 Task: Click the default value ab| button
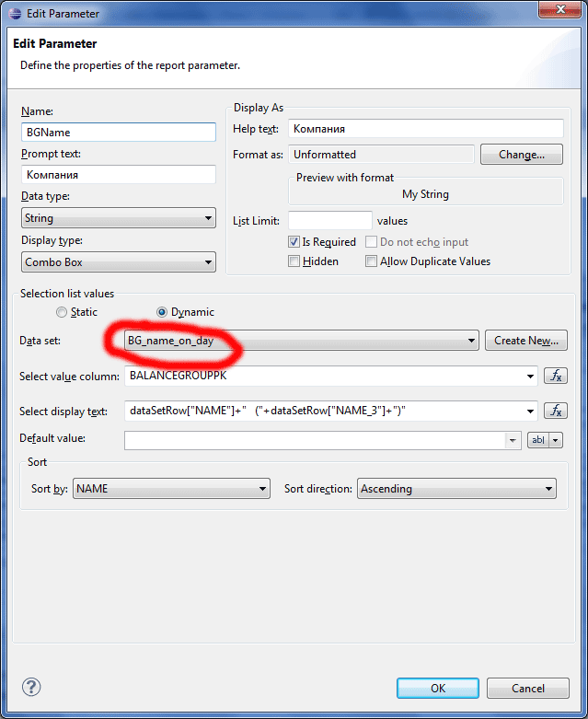click(538, 440)
